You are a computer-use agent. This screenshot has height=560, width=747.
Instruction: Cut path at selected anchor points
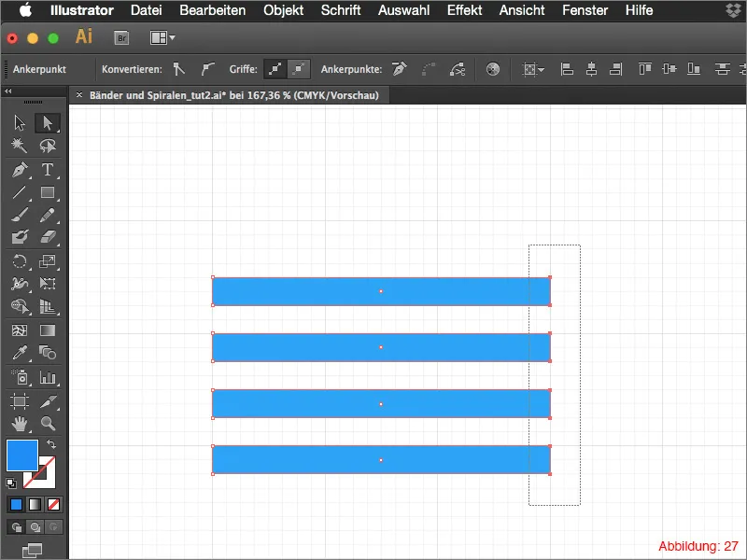(x=458, y=69)
